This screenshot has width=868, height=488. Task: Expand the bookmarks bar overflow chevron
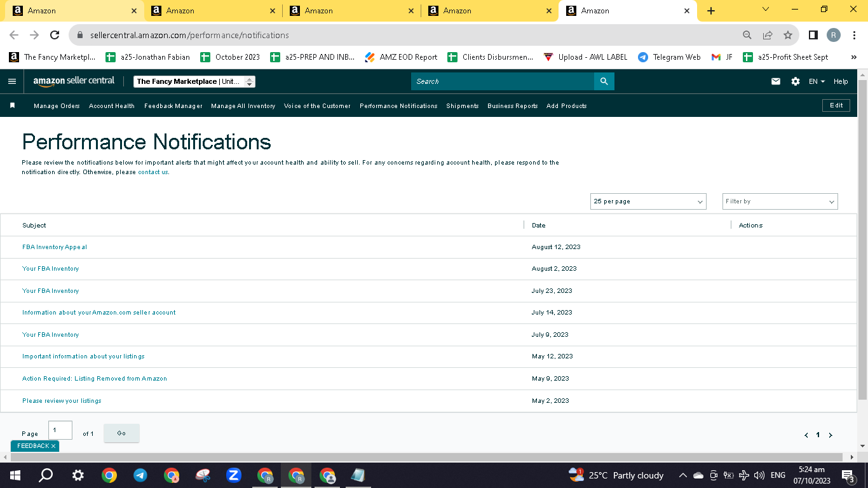(854, 57)
